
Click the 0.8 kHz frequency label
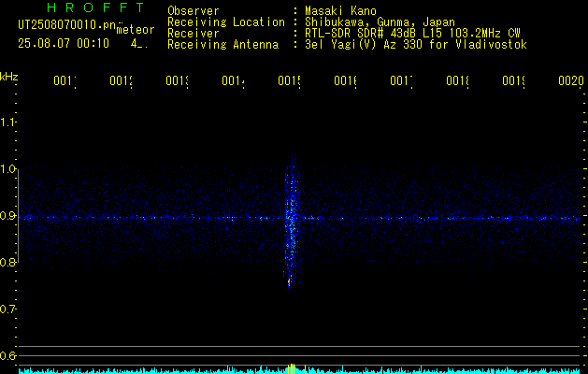(8, 262)
